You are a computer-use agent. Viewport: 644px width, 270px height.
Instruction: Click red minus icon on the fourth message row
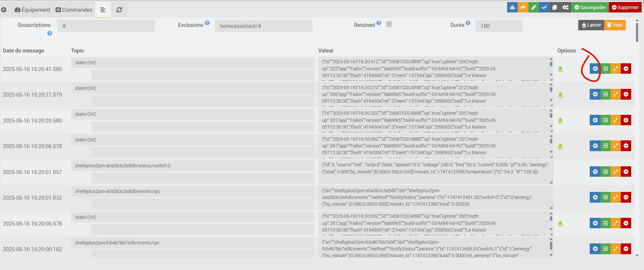click(626, 146)
